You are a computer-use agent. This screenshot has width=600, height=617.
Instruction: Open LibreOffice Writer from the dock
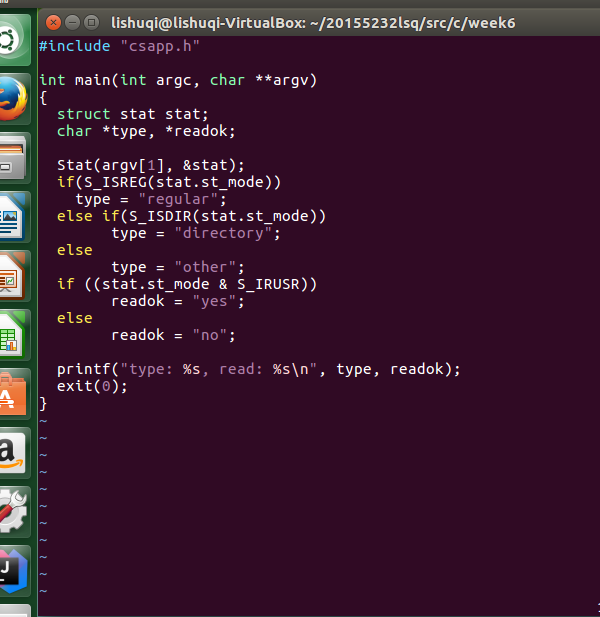13,217
